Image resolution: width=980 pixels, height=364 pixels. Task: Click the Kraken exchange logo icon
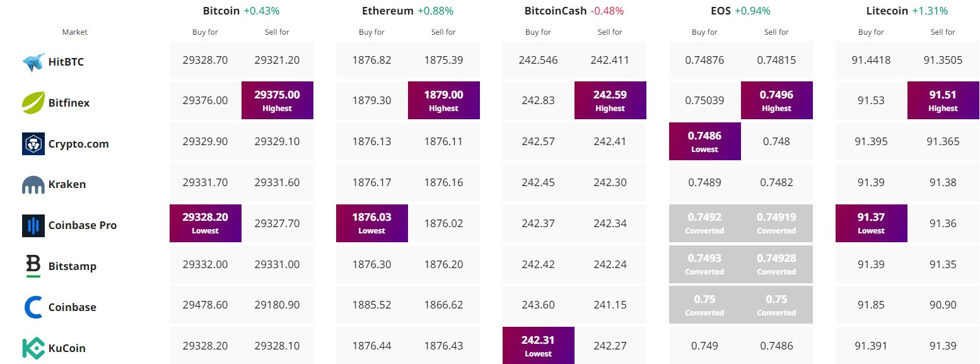[x=33, y=185]
